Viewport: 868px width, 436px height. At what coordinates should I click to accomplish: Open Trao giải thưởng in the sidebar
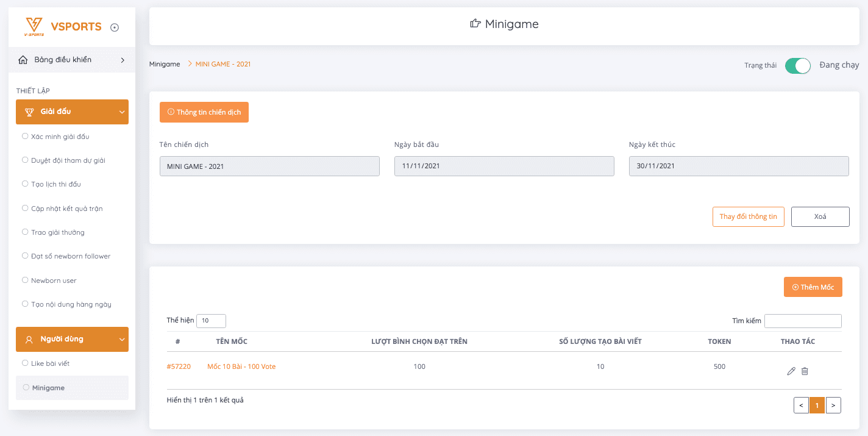coord(59,232)
